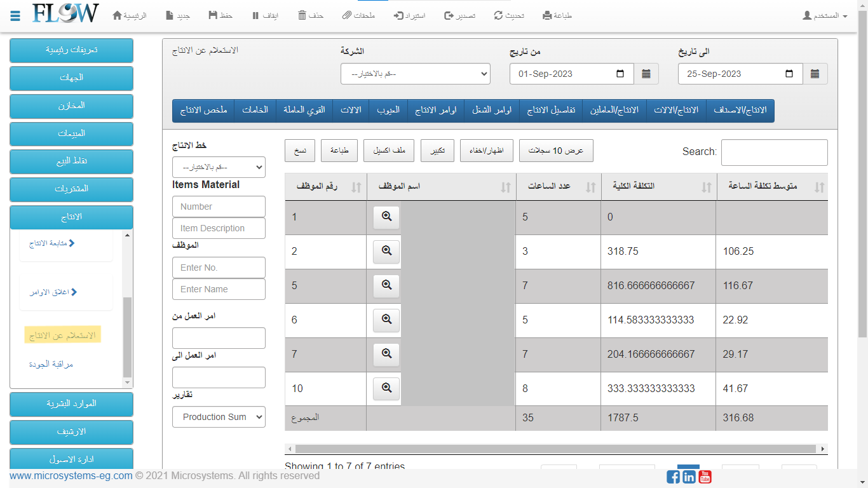Open the الشركة company dropdown
The width and height of the screenshot is (868, 488).
(x=416, y=74)
